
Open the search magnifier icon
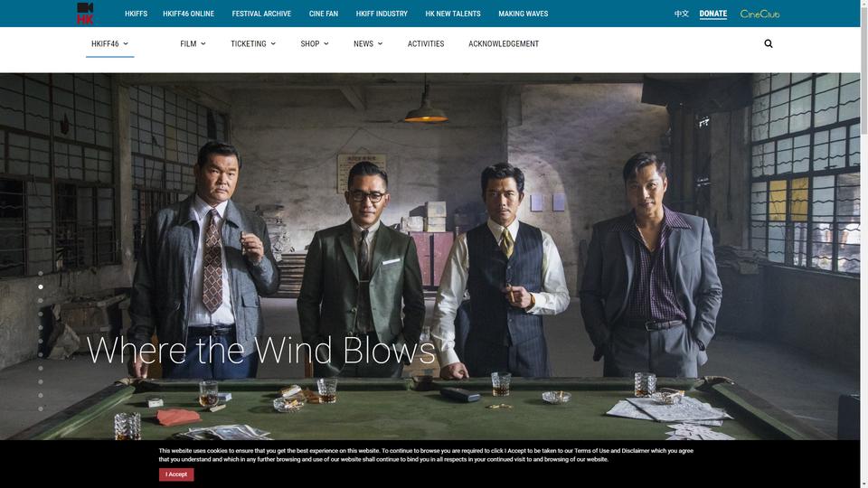[x=769, y=43]
